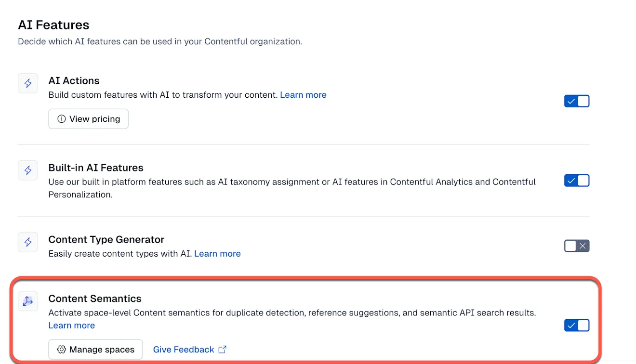Click the Content Type Generator lightning icon
636x364 pixels.
(28, 242)
